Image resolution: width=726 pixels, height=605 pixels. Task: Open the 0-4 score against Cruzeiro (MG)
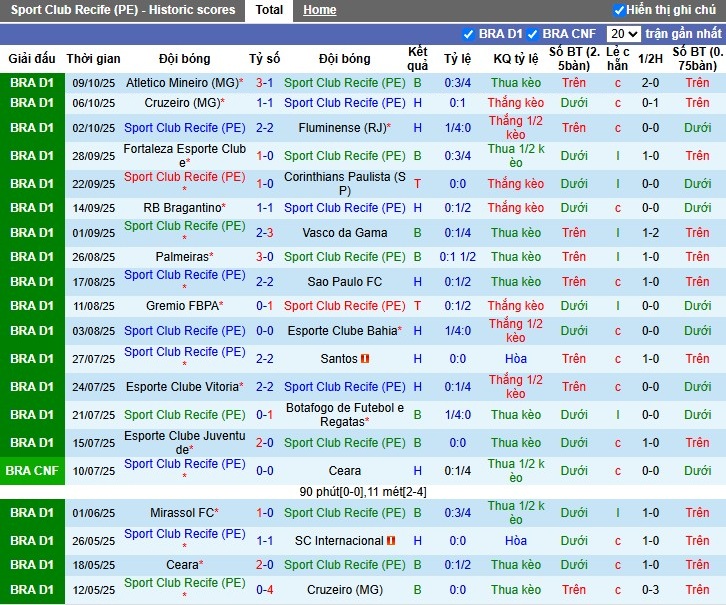tap(265, 590)
